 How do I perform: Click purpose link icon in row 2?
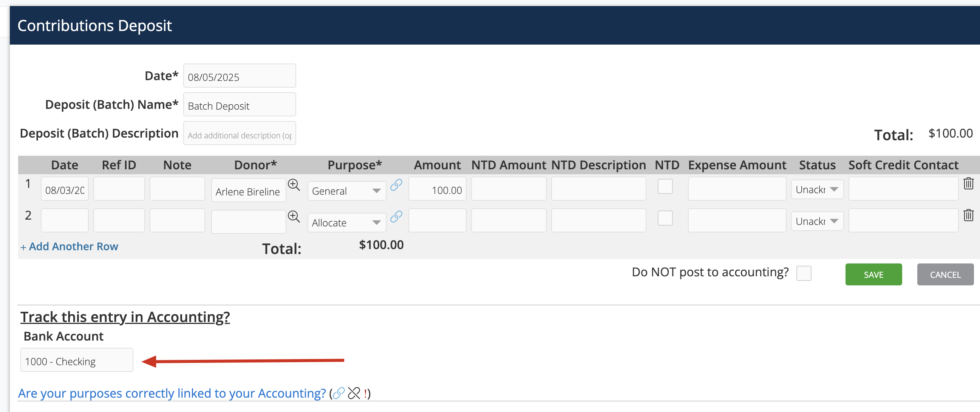(x=396, y=217)
